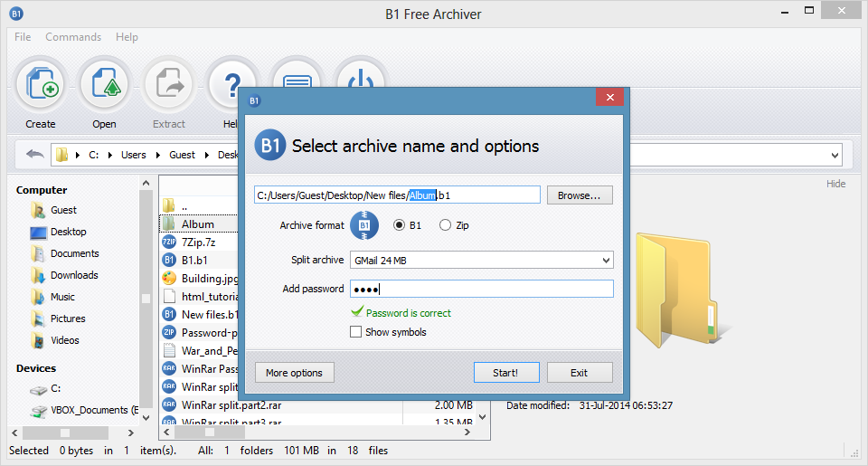The width and height of the screenshot is (868, 466).
Task: Click the Downloads label in sidebar
Action: point(74,275)
